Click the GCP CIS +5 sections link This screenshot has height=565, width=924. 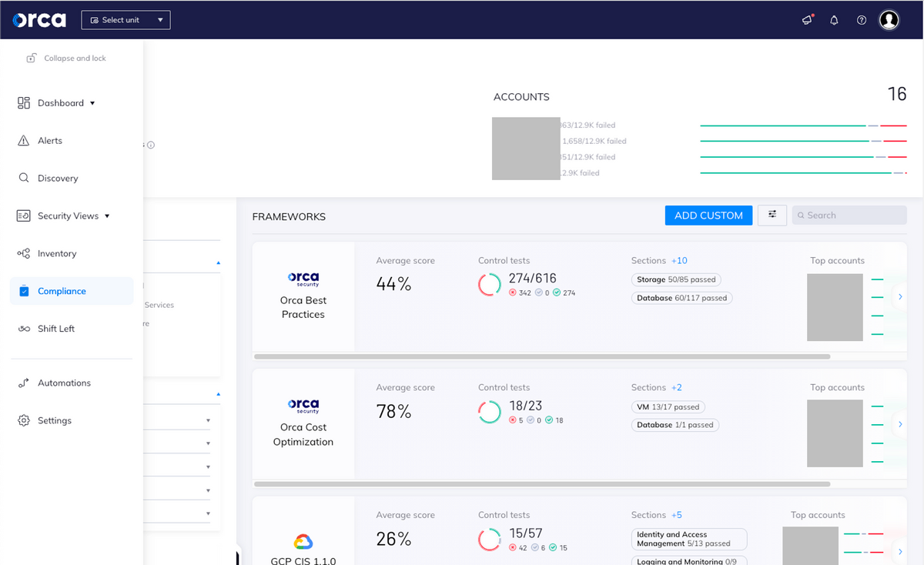click(x=676, y=516)
